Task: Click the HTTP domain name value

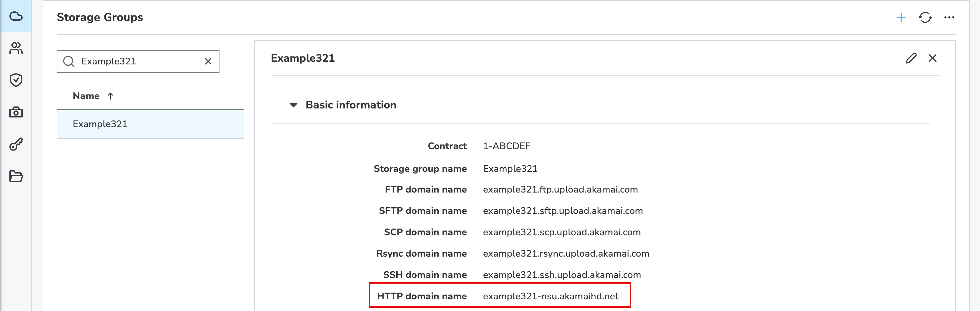Action: [550, 296]
